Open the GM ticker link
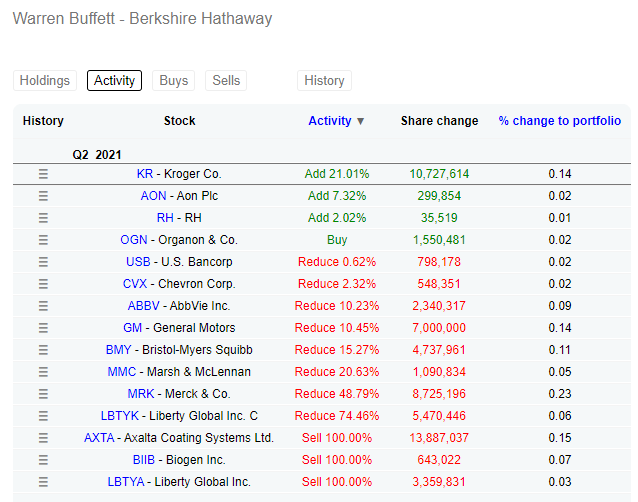Viewport: 638px width, 502px height. (x=133, y=328)
